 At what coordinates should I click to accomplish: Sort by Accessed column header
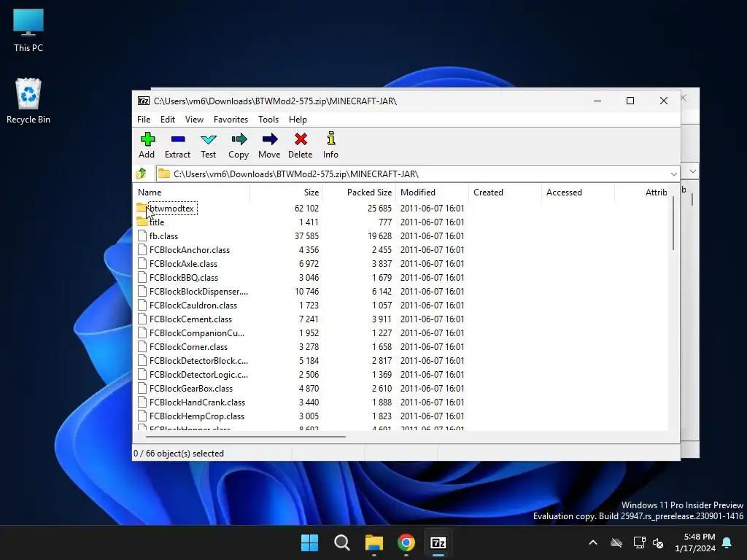[578, 192]
